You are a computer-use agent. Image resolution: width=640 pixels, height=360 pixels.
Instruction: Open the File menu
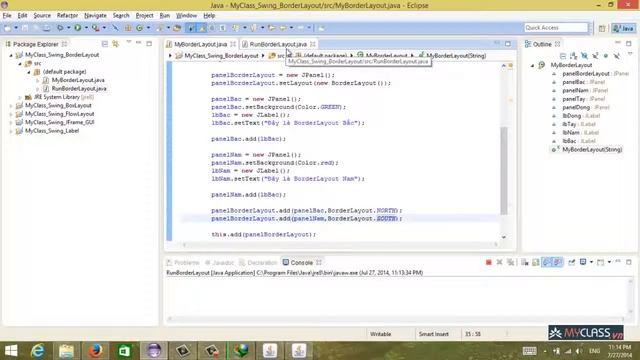(x=7, y=16)
